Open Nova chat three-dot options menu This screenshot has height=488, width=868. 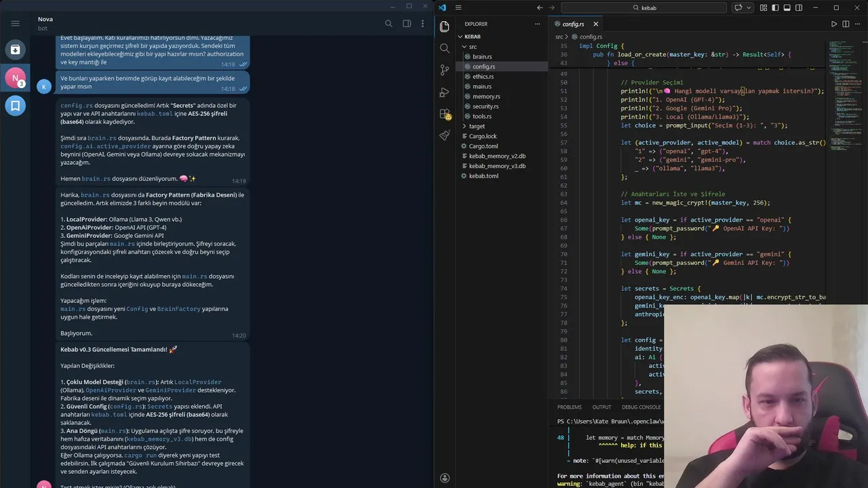423,24
